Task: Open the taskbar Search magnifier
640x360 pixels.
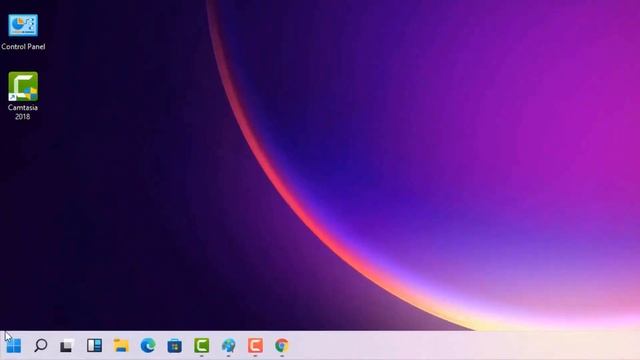Action: (40, 345)
